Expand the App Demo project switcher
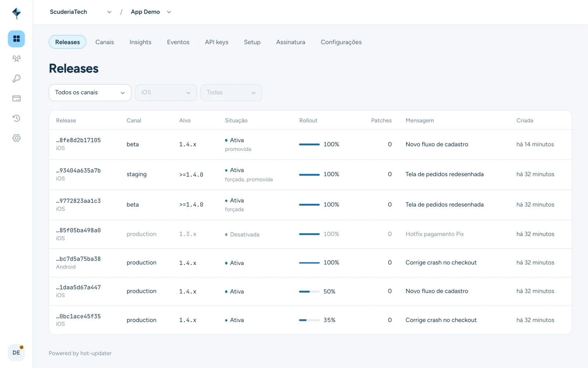588x368 pixels. pyautogui.click(x=151, y=12)
